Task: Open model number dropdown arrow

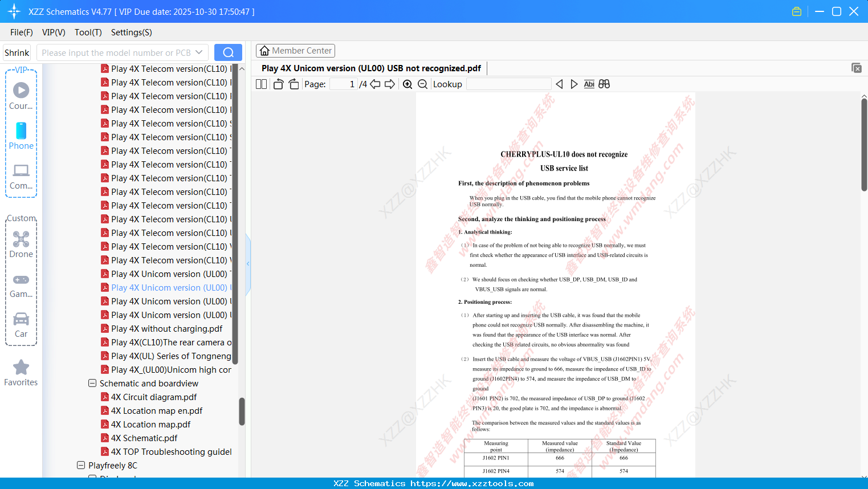Action: pos(199,52)
